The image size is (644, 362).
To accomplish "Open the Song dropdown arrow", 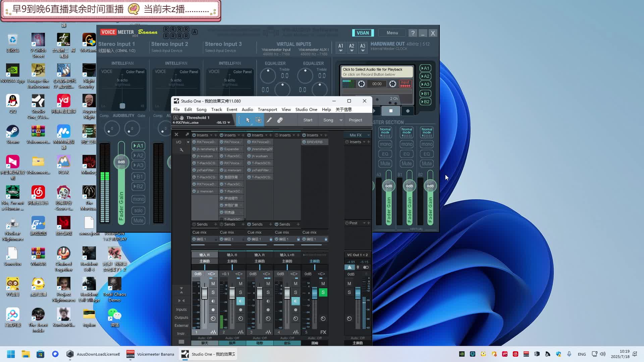I will pyautogui.click(x=341, y=120).
